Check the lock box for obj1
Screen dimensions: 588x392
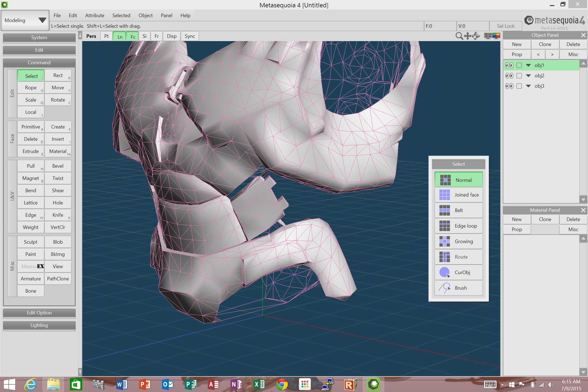point(519,65)
